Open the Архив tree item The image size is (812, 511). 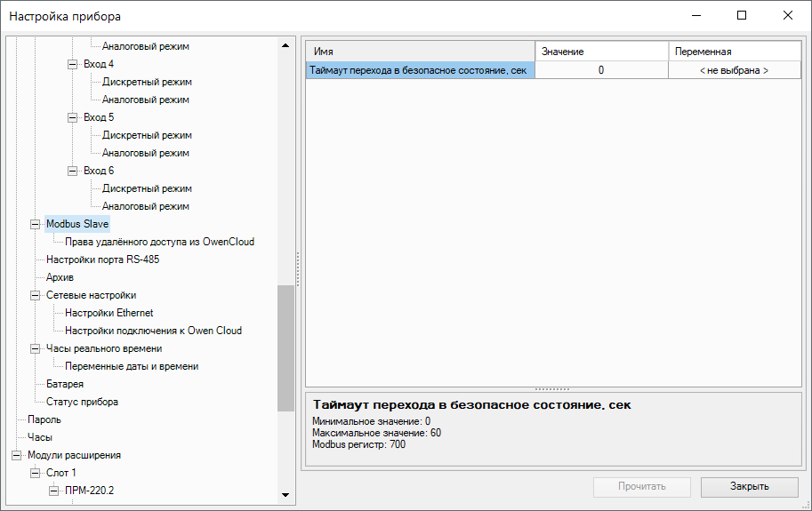[x=60, y=277]
